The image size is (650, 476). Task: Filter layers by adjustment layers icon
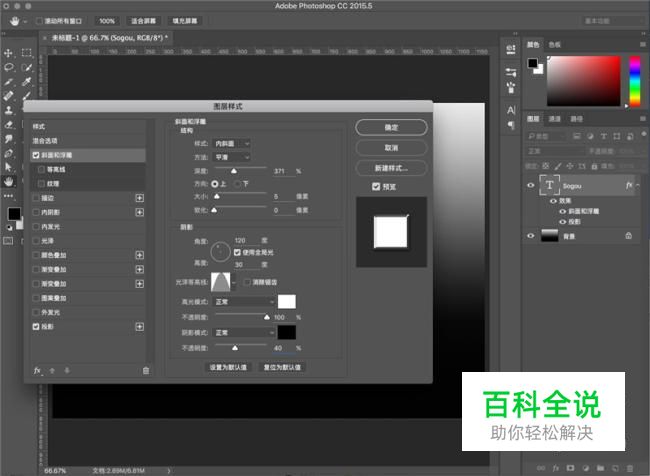[590, 136]
